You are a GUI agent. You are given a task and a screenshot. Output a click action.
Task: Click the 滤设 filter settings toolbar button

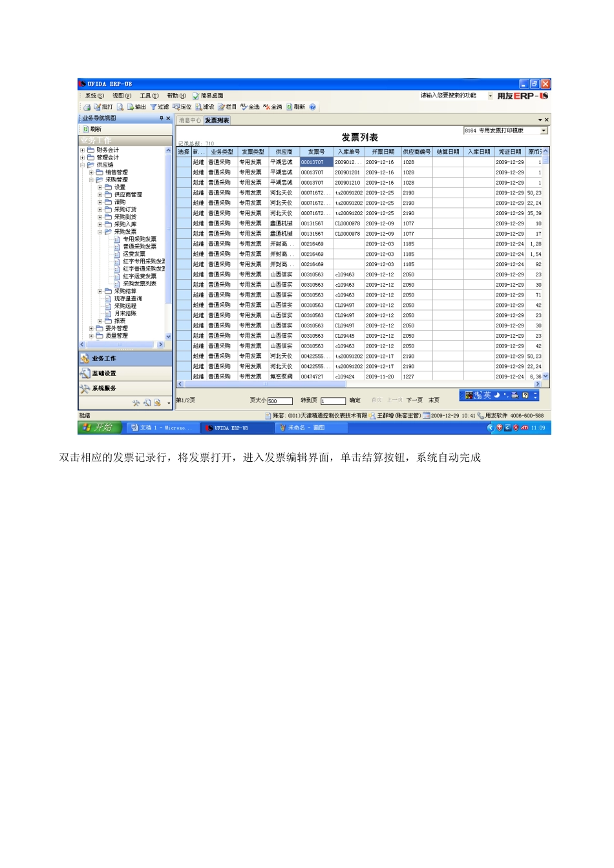205,107
